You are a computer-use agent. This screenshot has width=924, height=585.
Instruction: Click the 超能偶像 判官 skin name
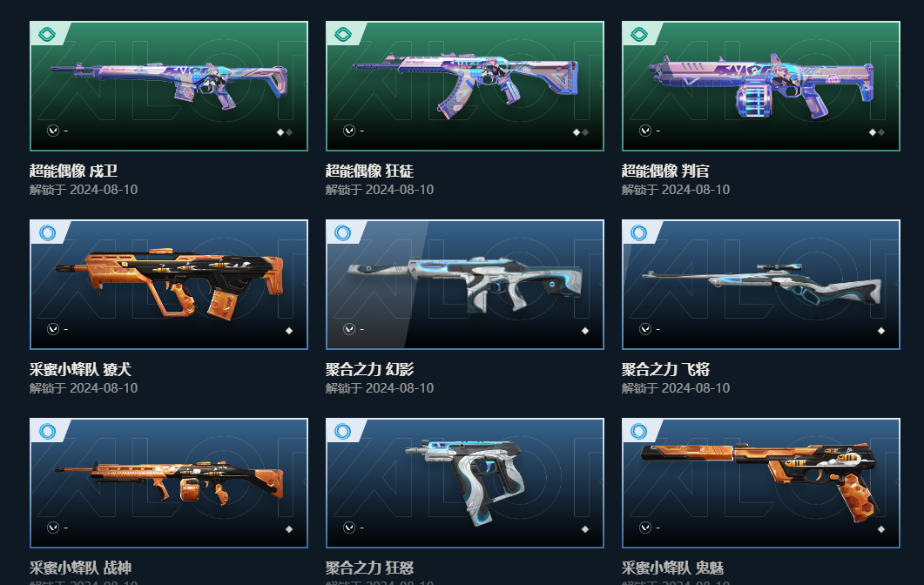click(665, 171)
